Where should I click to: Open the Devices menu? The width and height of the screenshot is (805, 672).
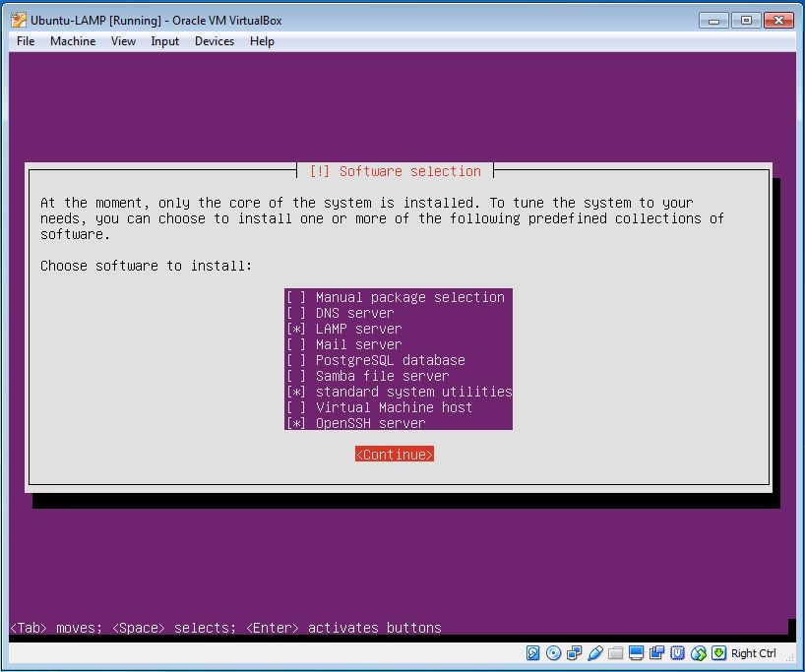pos(215,41)
